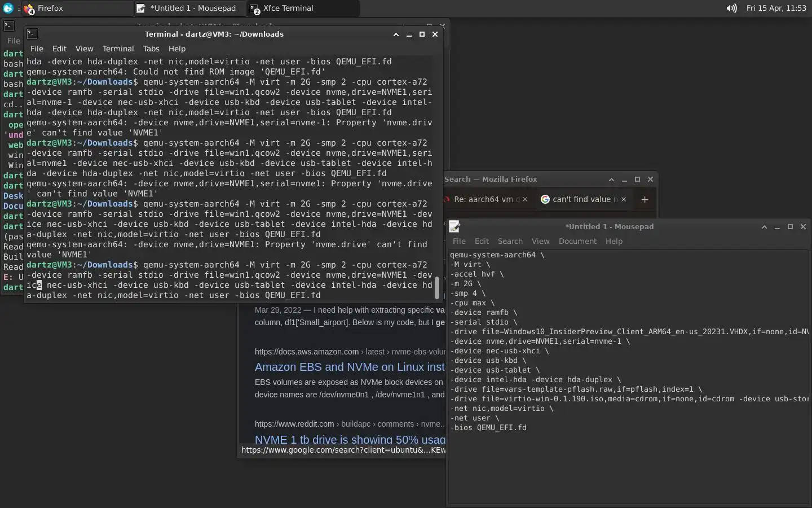The width and height of the screenshot is (812, 508).
Task: Close the 'Re: aarch64 vm' Firefox tab
Action: pyautogui.click(x=525, y=199)
